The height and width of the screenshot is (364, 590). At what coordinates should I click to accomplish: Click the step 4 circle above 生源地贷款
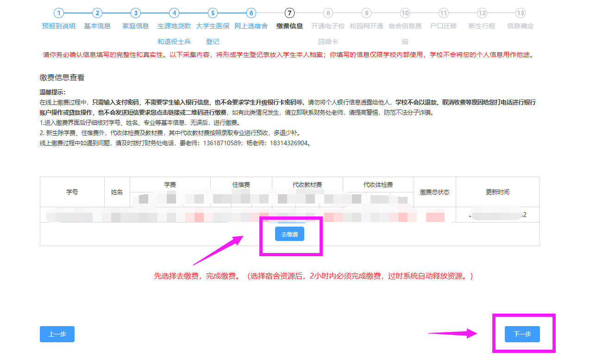tap(174, 13)
